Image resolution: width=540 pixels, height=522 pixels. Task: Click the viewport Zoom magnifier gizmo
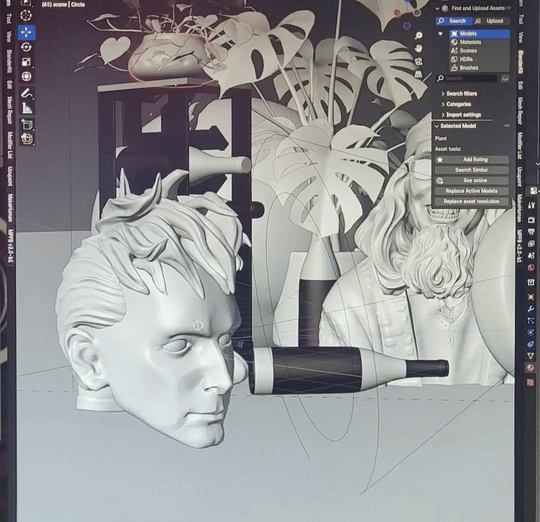coord(419,35)
